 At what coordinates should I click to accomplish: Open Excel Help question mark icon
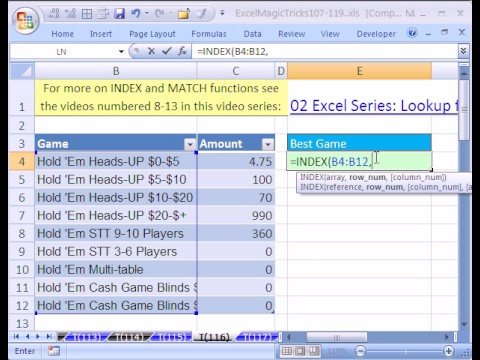click(412, 33)
